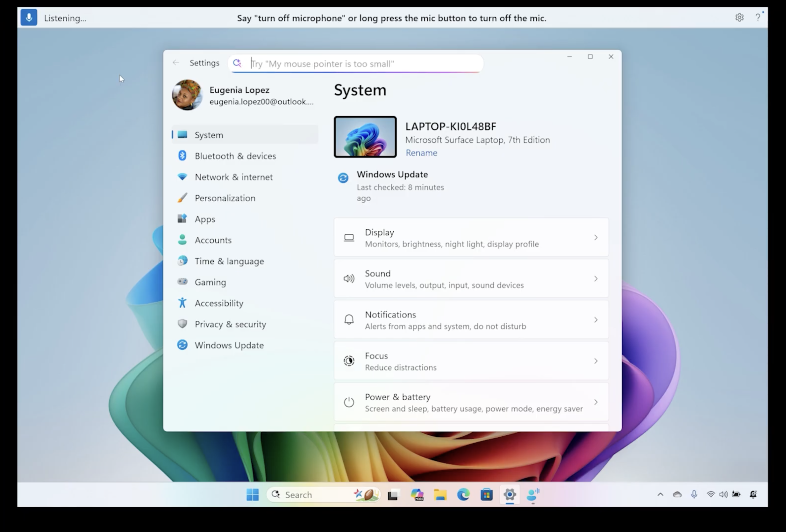Open the Windows Start menu
Viewport: 786px width, 532px height.
coord(253,494)
